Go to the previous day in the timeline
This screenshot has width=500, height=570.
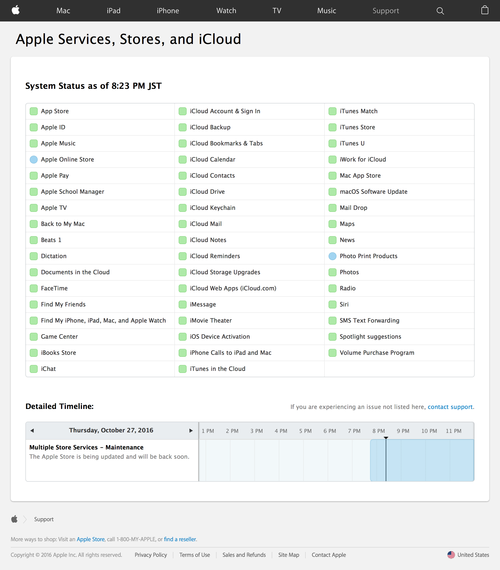click(x=32, y=430)
